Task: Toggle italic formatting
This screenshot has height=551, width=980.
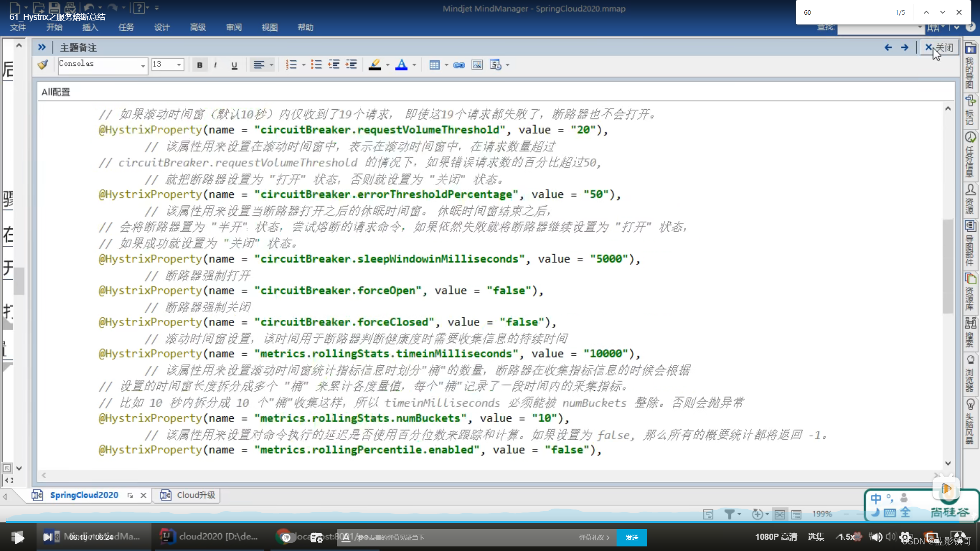Action: [x=215, y=65]
